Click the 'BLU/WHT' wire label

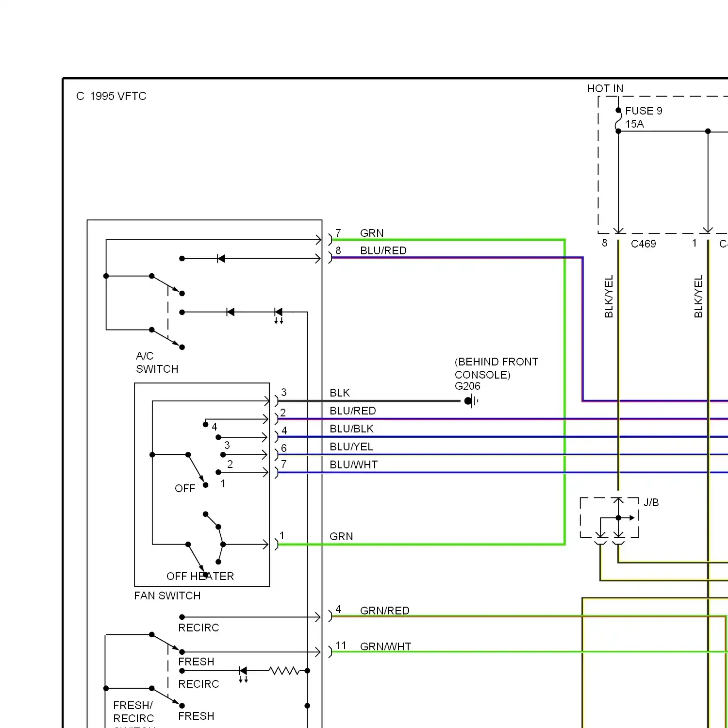click(x=354, y=464)
